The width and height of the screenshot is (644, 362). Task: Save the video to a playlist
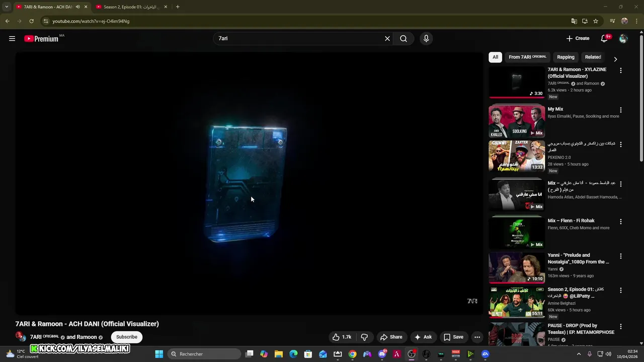(453, 337)
